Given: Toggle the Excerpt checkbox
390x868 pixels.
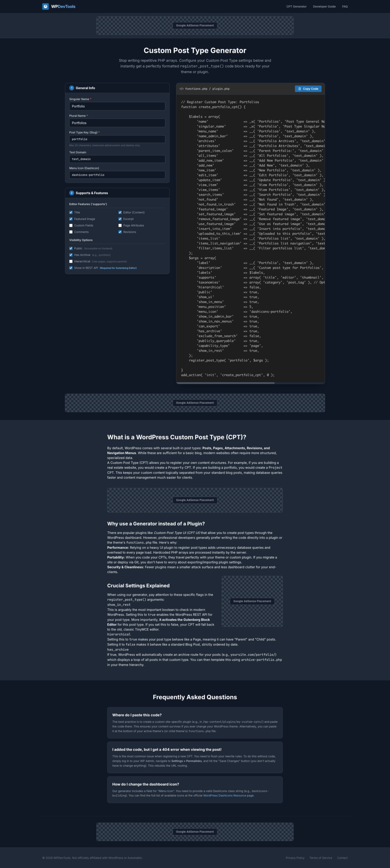Looking at the screenshot, I should tap(120, 219).
